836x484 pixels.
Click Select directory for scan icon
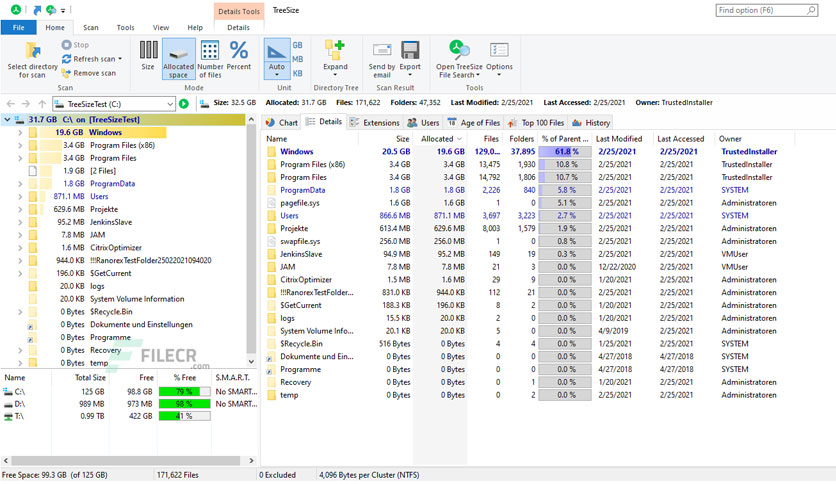(33, 51)
